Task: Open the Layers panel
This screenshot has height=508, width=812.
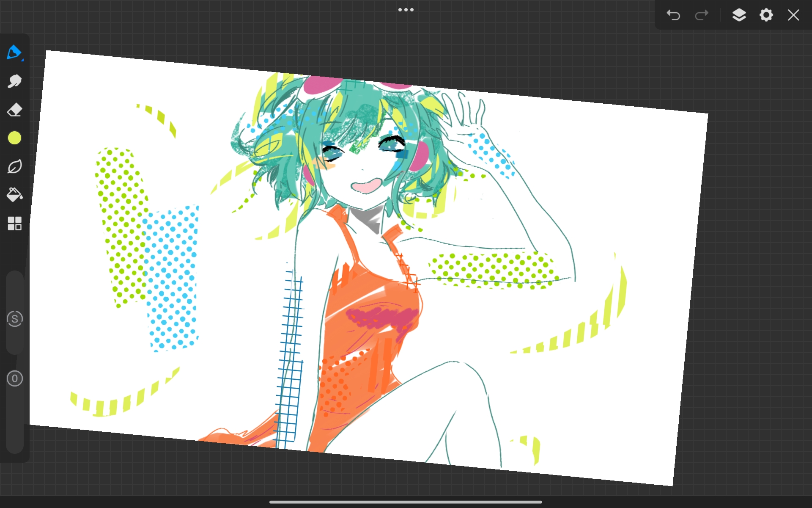Action: point(739,15)
